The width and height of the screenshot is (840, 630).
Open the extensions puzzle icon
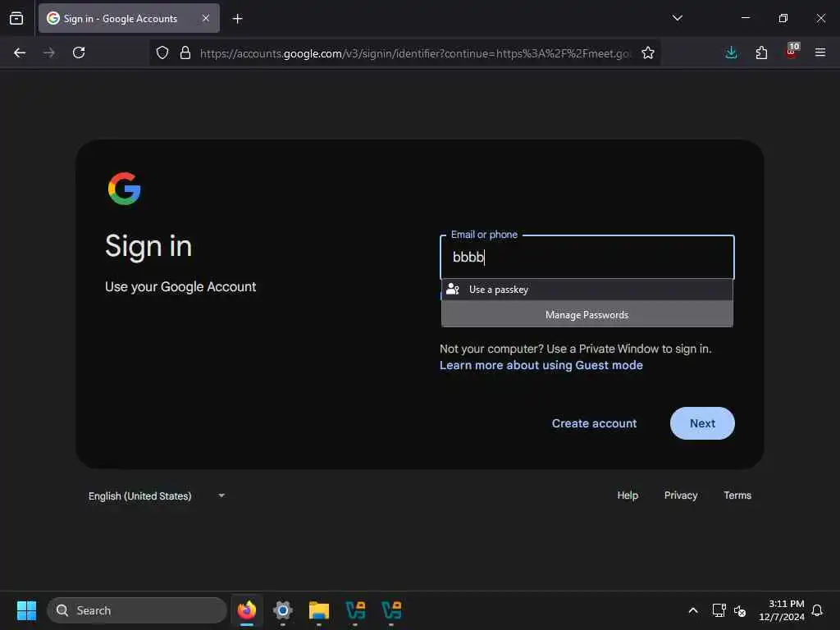click(761, 52)
